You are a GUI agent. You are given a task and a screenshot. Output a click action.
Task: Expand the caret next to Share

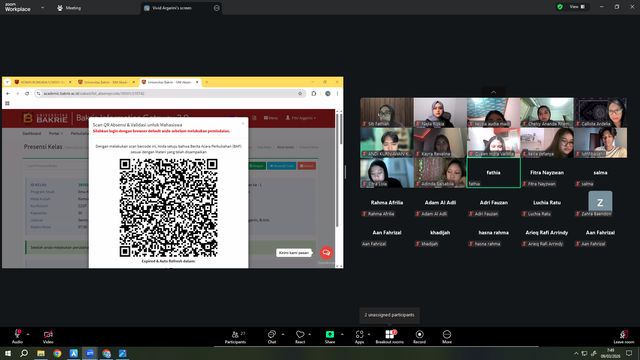click(342, 334)
